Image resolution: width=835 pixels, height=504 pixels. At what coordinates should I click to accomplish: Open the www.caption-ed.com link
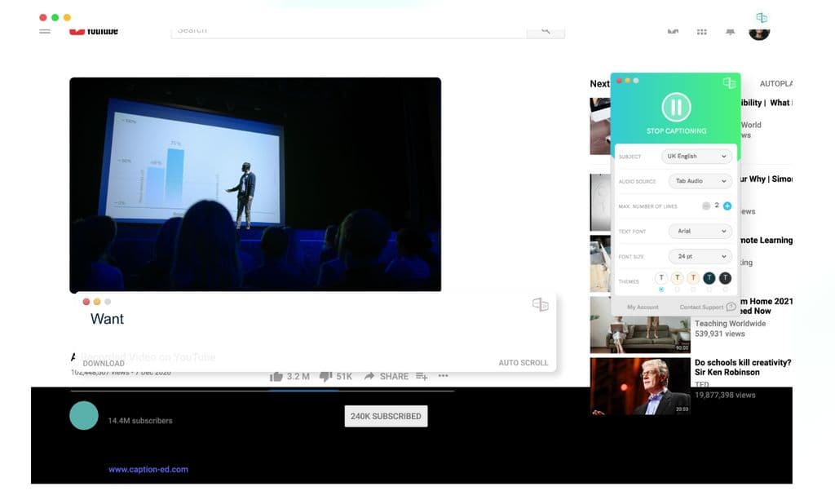click(x=148, y=470)
